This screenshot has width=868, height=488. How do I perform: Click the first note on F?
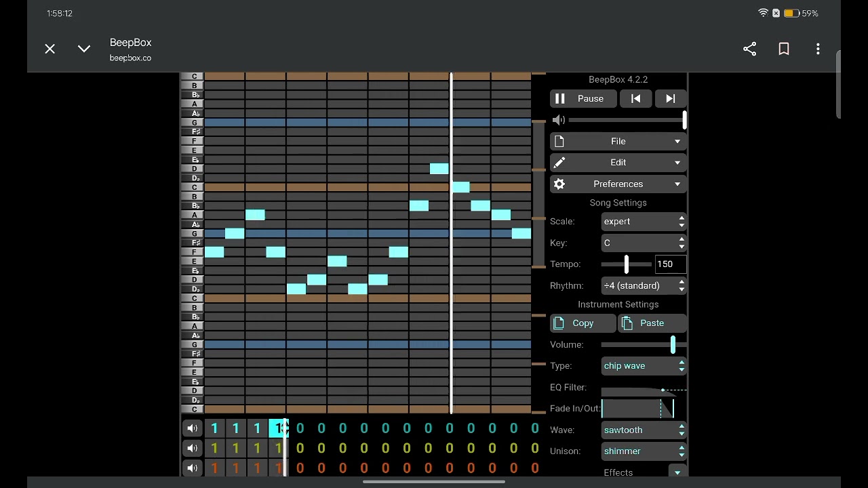click(214, 252)
